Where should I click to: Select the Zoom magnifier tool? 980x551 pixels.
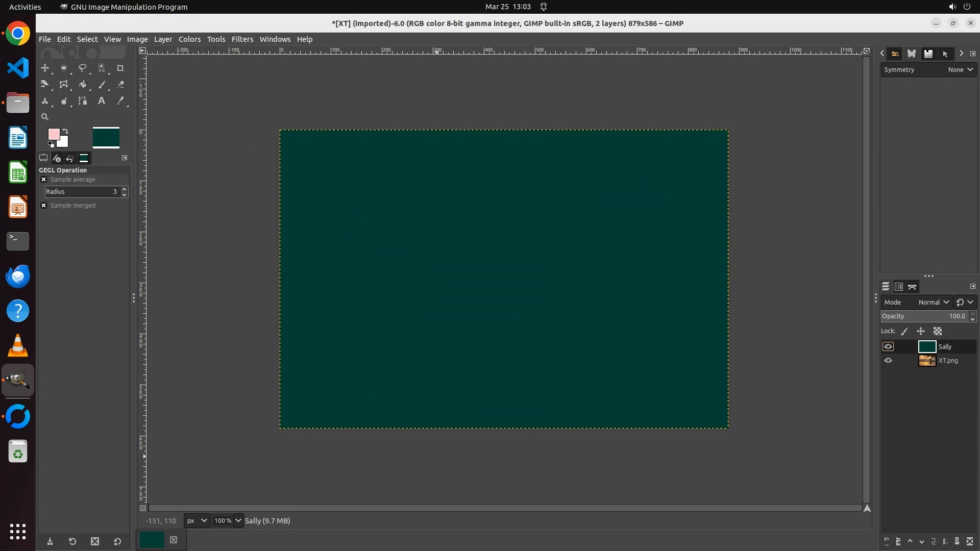(45, 117)
